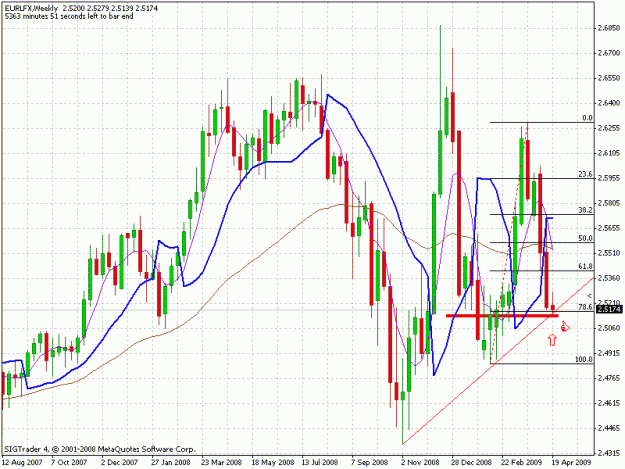Select the thick red horizontal support line

502,316
